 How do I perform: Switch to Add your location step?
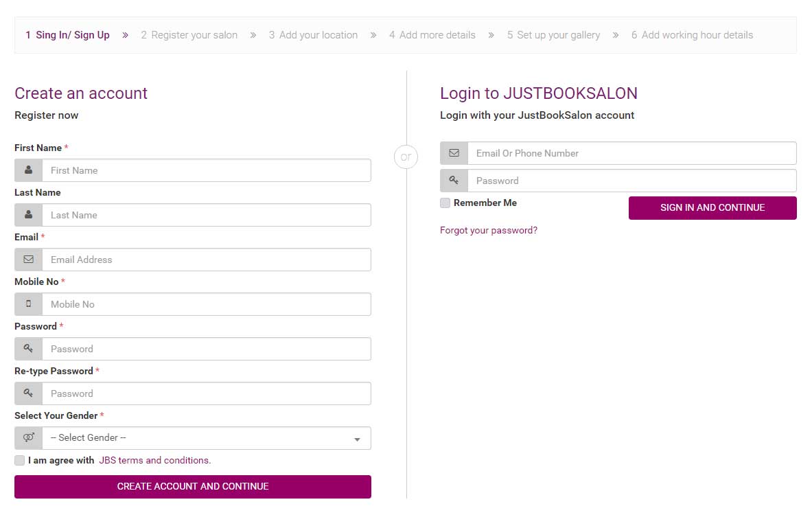click(x=313, y=35)
